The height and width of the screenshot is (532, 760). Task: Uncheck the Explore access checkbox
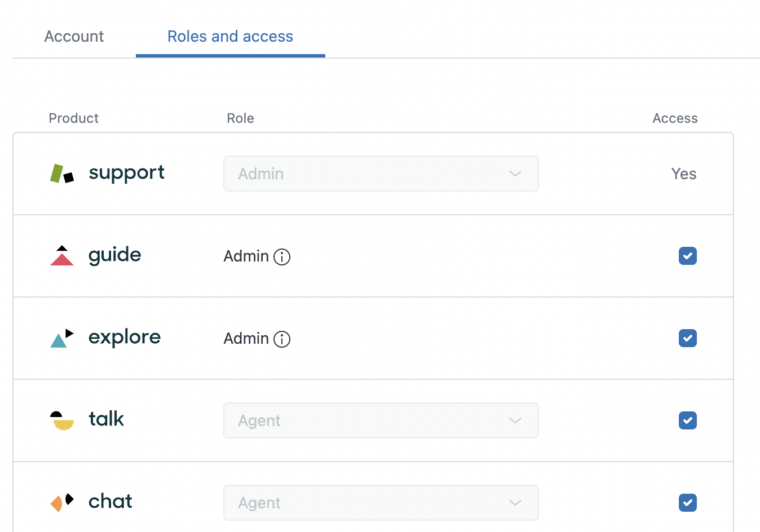click(688, 338)
